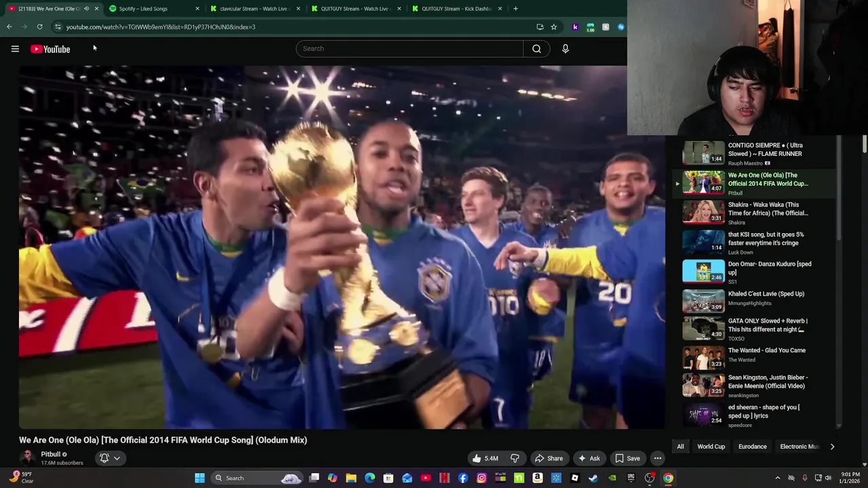The height and width of the screenshot is (488, 868).
Task: Open system tray microphone icon
Action: pyautogui.click(x=805, y=478)
